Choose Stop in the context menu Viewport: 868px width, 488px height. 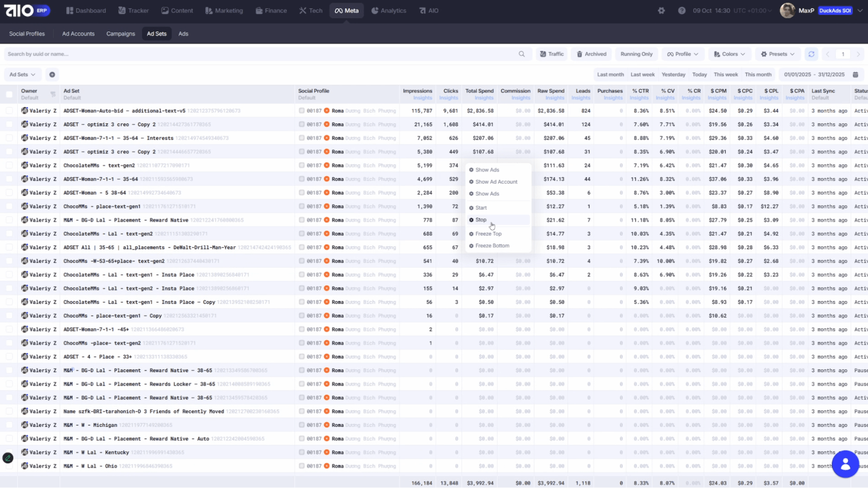point(481,220)
